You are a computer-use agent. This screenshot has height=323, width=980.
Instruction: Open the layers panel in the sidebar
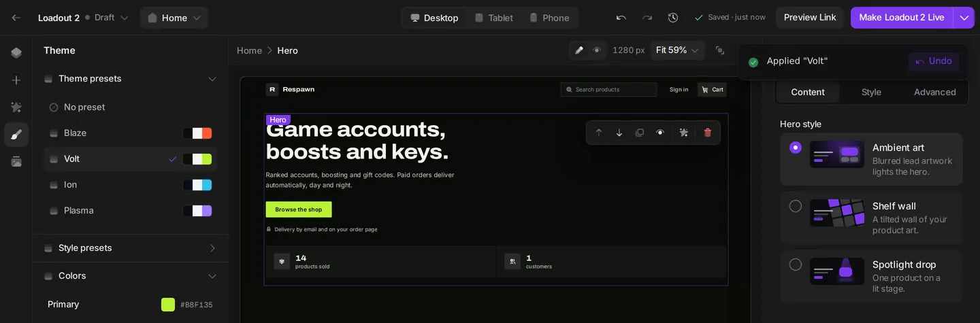point(16,53)
